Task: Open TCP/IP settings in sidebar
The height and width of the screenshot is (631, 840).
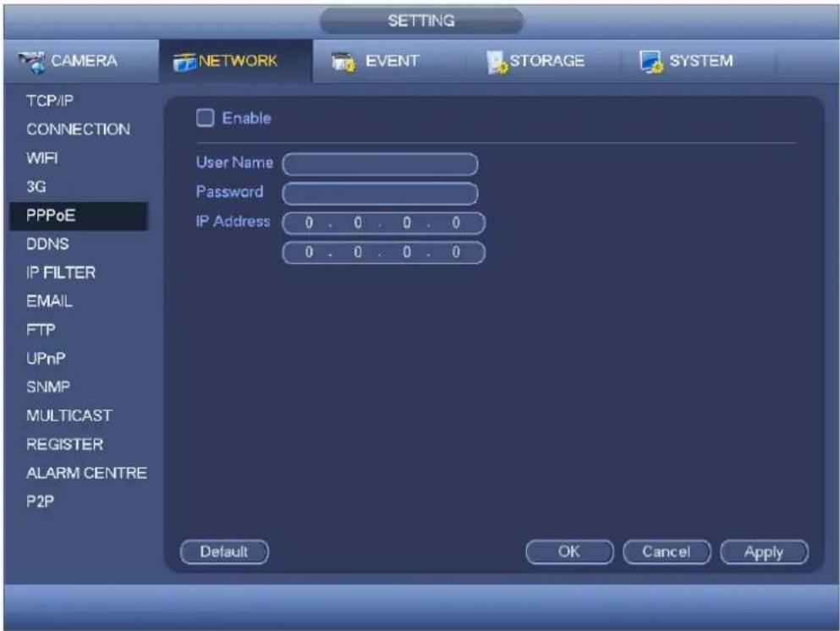Action: (50, 101)
